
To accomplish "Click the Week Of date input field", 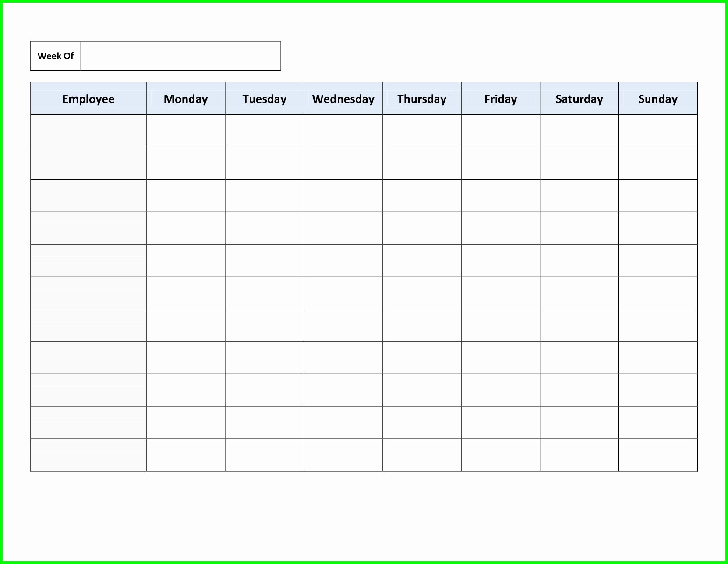I will tap(180, 56).
